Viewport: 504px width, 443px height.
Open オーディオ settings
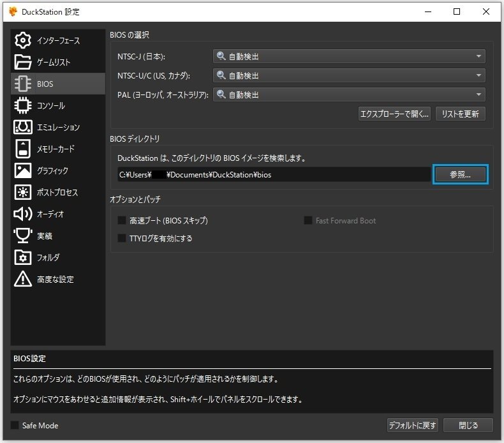[x=58, y=214]
